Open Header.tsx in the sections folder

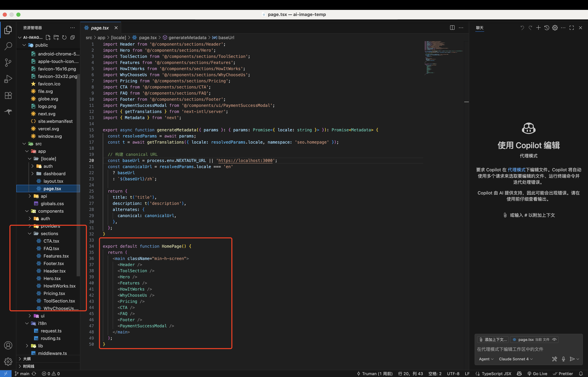[54, 271]
